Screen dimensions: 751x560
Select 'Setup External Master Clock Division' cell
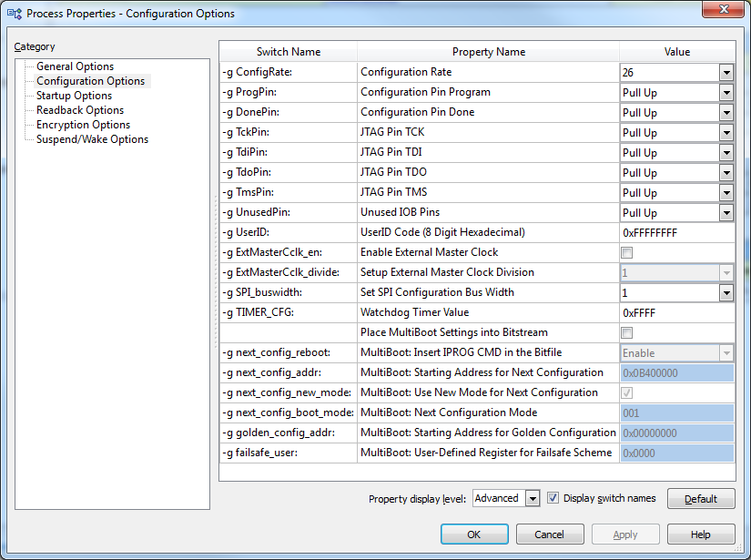coord(489,272)
